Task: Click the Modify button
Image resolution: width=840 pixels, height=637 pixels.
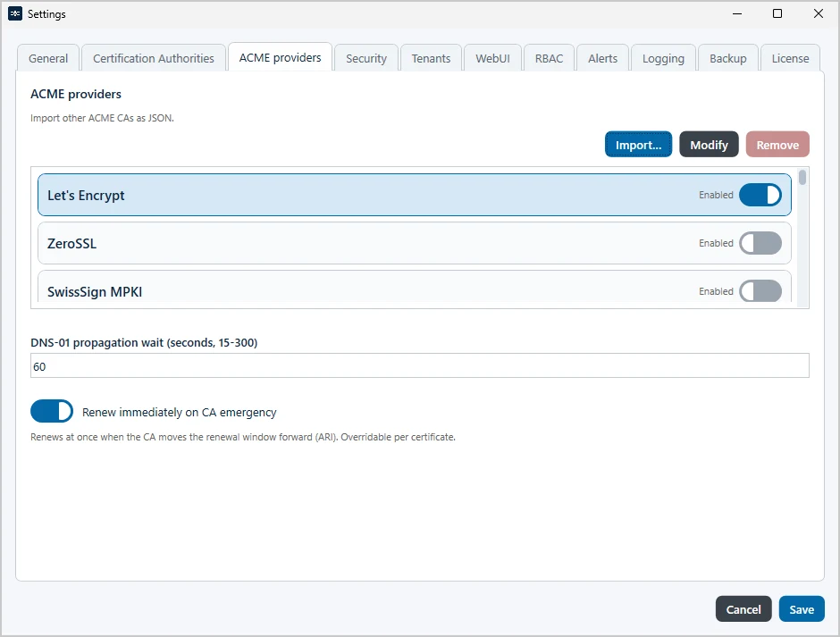Action: point(709,145)
